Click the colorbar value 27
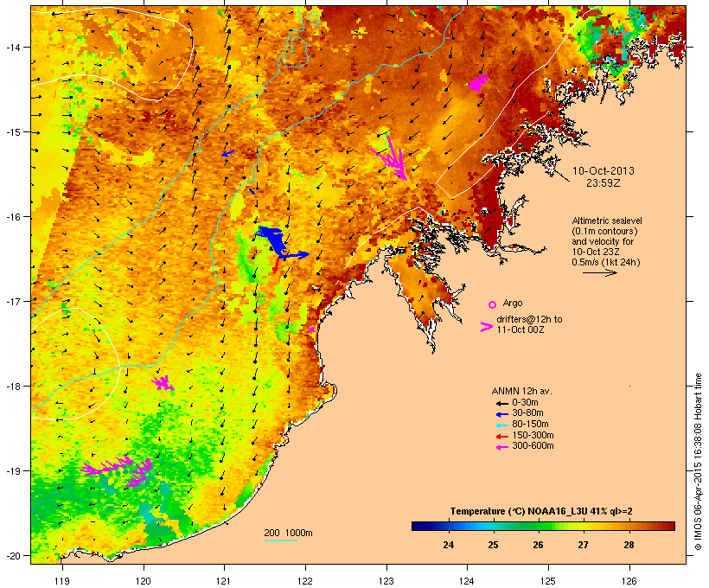Image resolution: width=709 pixels, height=588 pixels. click(584, 545)
